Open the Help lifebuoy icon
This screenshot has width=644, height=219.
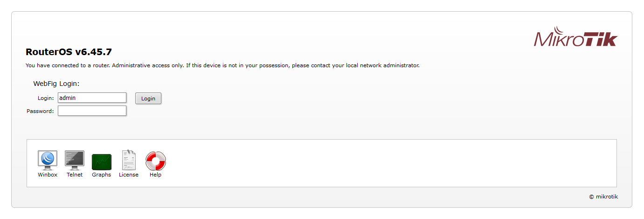tap(156, 161)
